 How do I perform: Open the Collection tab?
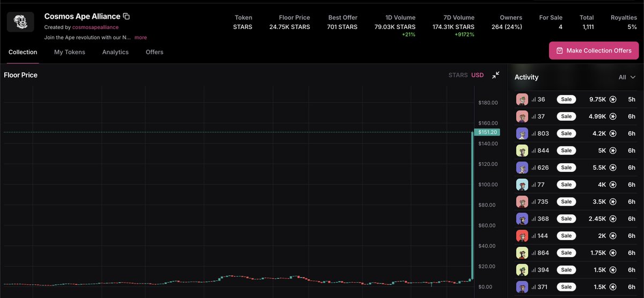23,52
